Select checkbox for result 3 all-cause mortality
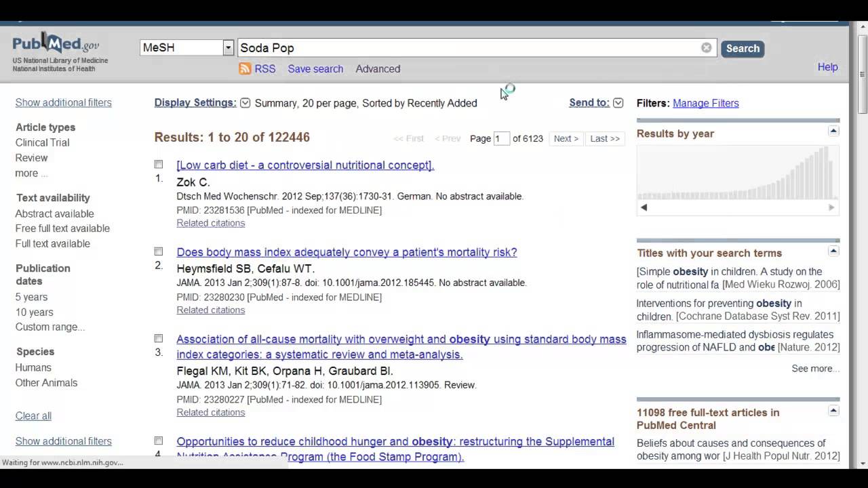 pyautogui.click(x=159, y=338)
